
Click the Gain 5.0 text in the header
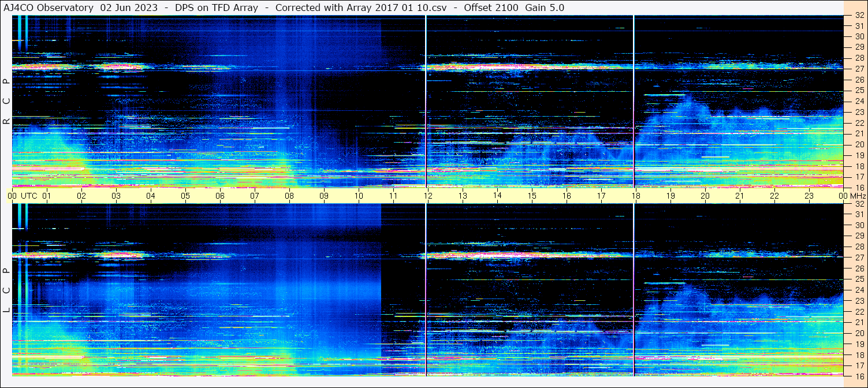tap(545, 8)
